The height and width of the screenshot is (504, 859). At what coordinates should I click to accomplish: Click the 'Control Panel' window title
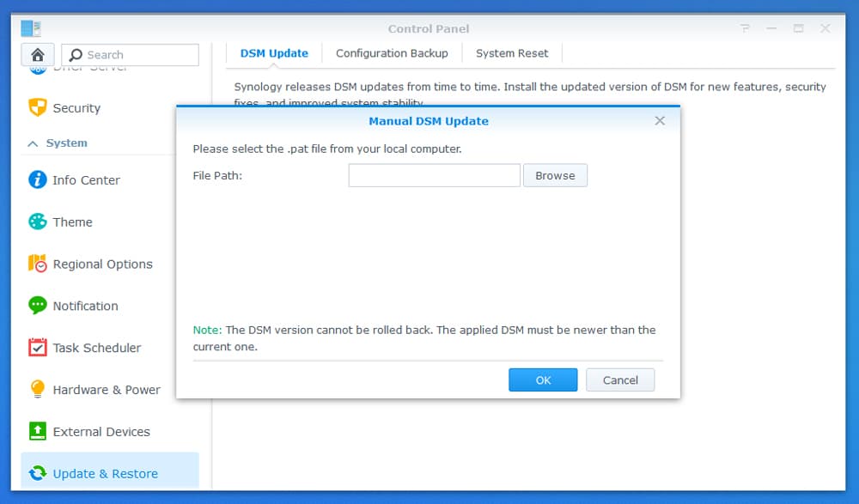(429, 28)
